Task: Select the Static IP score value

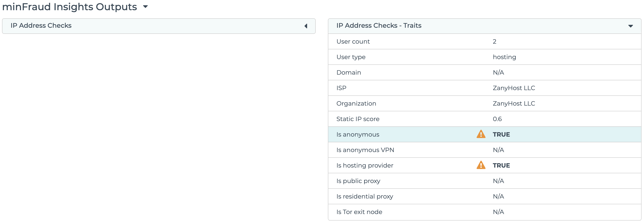Action: [x=497, y=119]
